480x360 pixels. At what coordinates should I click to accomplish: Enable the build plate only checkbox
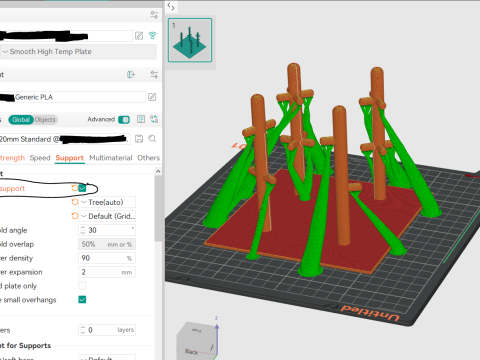[82, 286]
